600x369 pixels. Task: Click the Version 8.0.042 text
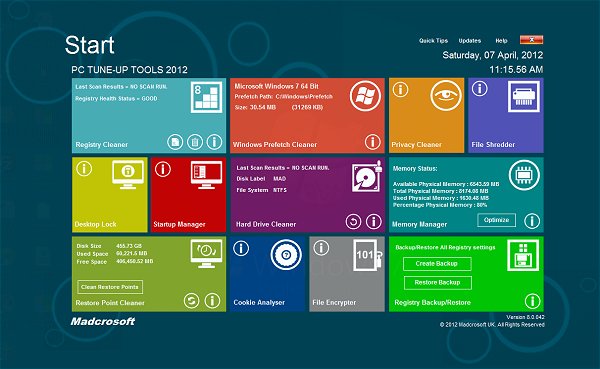tap(525, 317)
